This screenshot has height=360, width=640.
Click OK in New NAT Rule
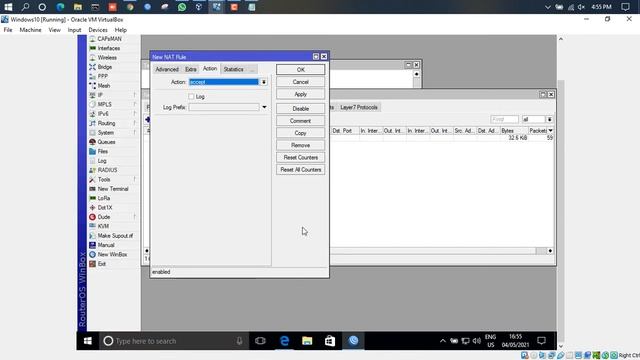pos(300,70)
